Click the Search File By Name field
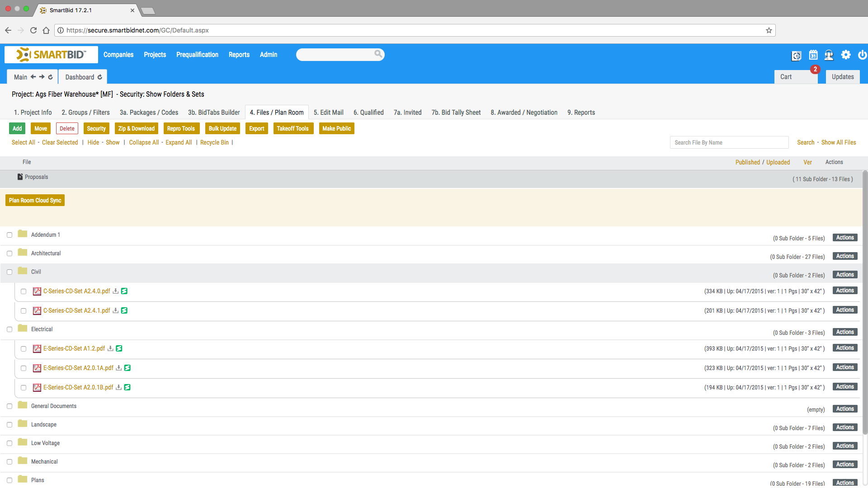The image size is (868, 488). pyautogui.click(x=729, y=142)
